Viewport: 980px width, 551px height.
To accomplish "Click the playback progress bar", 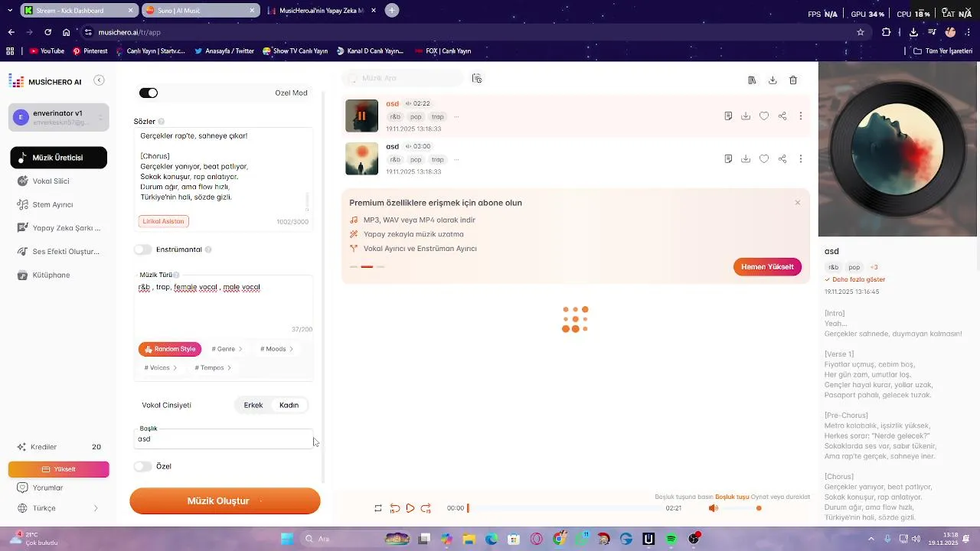I will (x=565, y=508).
